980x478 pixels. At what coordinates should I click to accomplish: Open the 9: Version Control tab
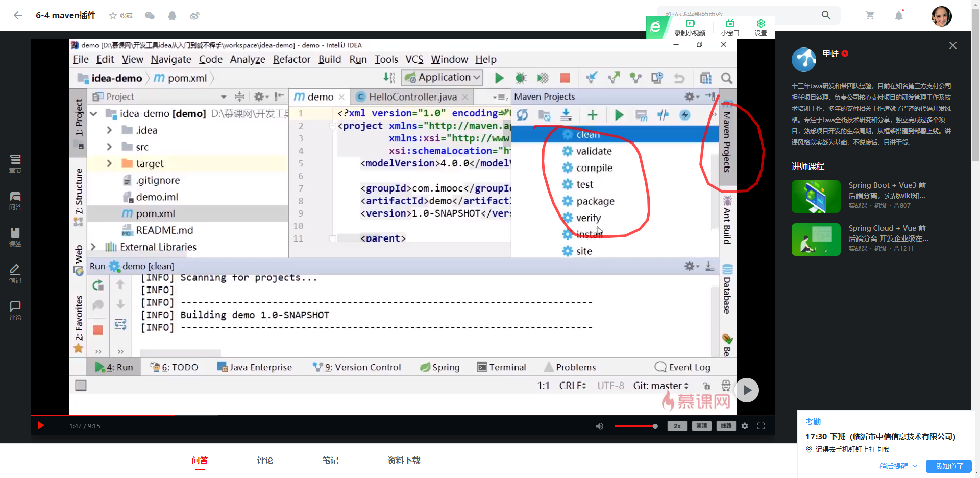pyautogui.click(x=357, y=367)
